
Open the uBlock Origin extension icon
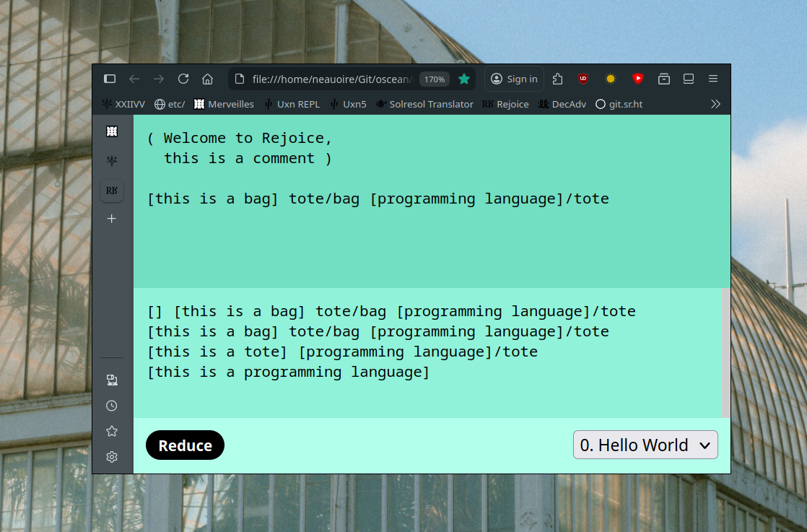coord(583,79)
